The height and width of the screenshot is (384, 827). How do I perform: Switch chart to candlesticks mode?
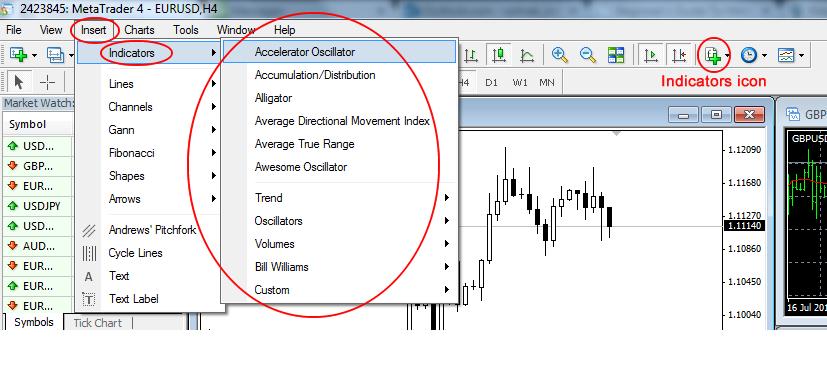click(x=498, y=54)
